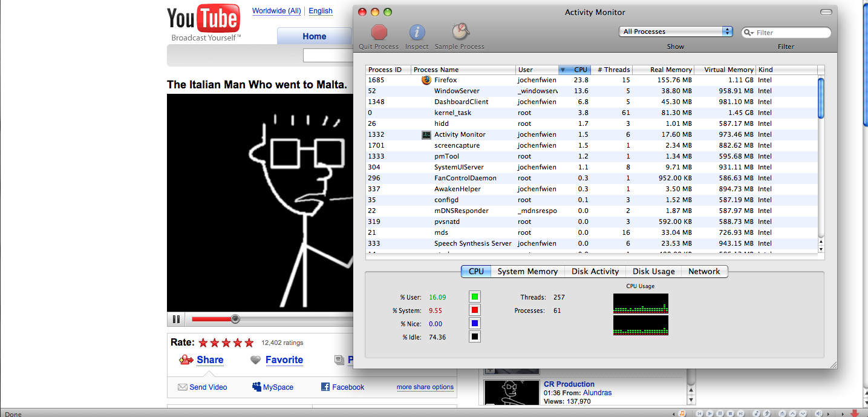Click the Share icon below the video

pyautogui.click(x=186, y=360)
